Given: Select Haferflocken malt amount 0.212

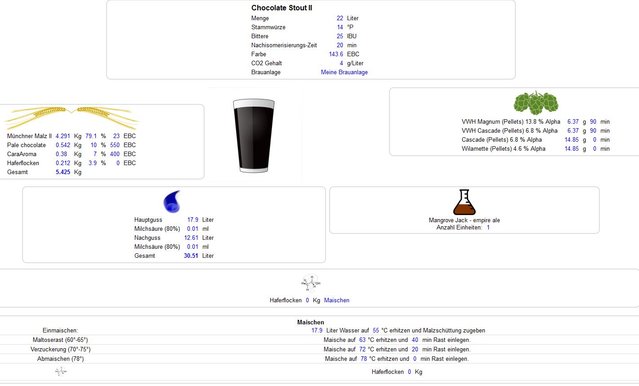Looking at the screenshot, I should pyautogui.click(x=63, y=163).
